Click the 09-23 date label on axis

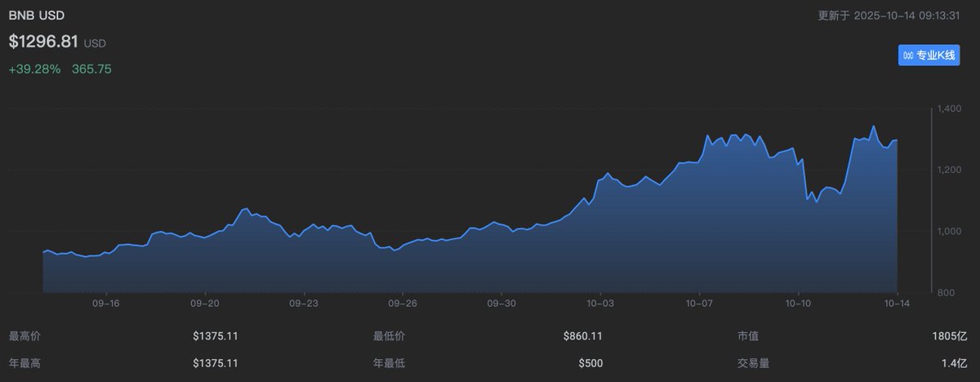(304, 303)
